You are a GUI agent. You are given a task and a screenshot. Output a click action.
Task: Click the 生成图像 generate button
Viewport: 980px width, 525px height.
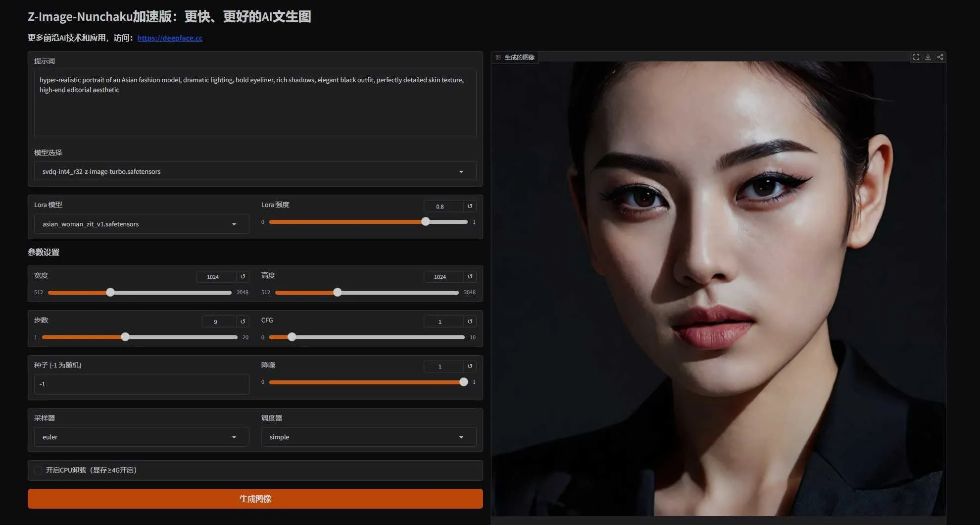coord(255,498)
